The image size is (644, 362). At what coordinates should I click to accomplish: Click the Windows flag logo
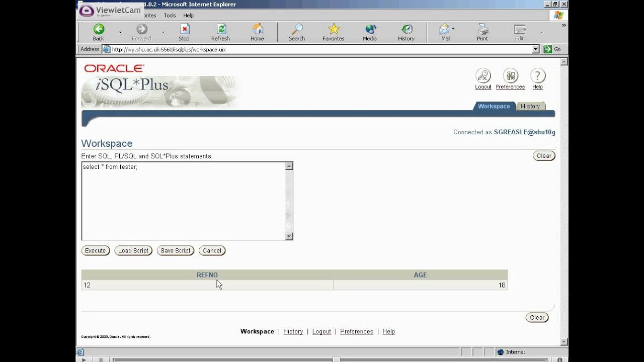(x=558, y=15)
